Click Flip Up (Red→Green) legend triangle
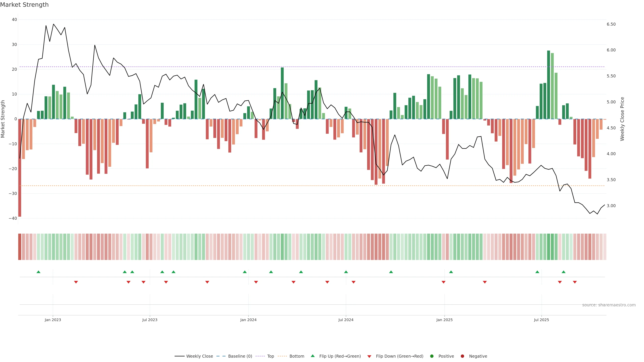 tap(312, 356)
